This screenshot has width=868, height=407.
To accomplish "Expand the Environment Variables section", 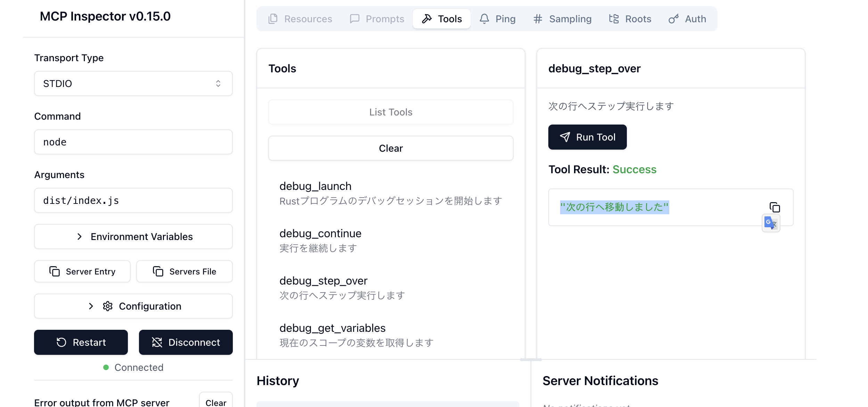I will click(133, 237).
